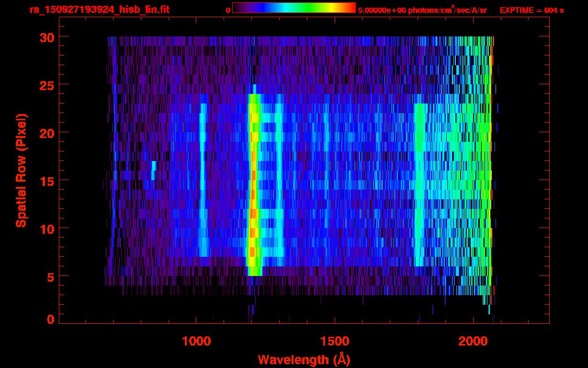Click the x-axis tick label 1000
Image resolution: width=588 pixels, height=368 pixels.
pos(196,341)
